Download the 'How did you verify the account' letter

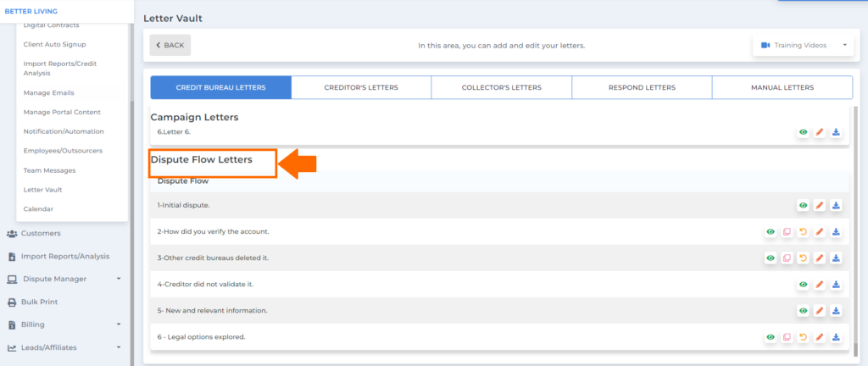tap(837, 231)
